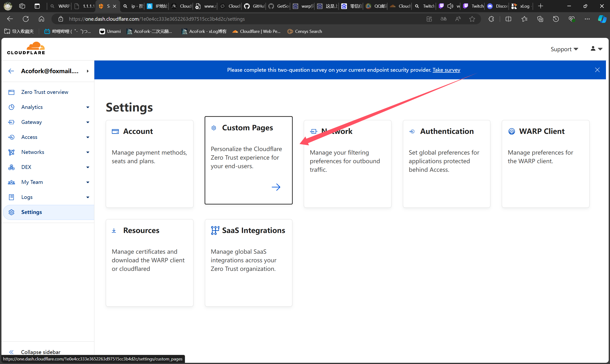The height and width of the screenshot is (364, 610).
Task: Open the Support dropdown
Action: 564,49
